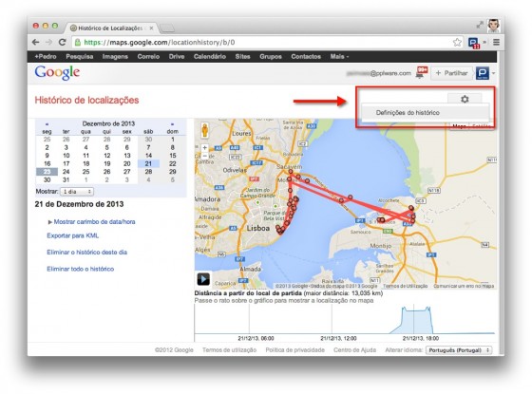
Task: Toggle the browser fullscreen arrows icon
Action: 480,25
